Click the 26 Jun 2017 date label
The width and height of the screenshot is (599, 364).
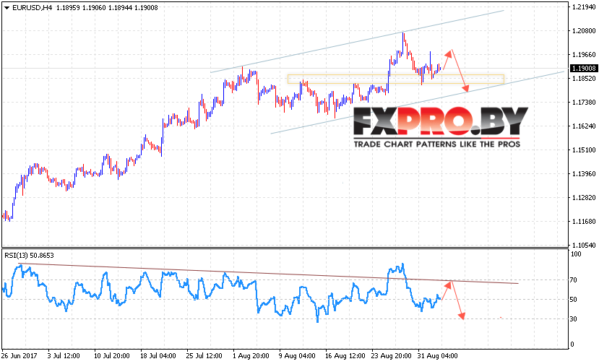point(19,356)
